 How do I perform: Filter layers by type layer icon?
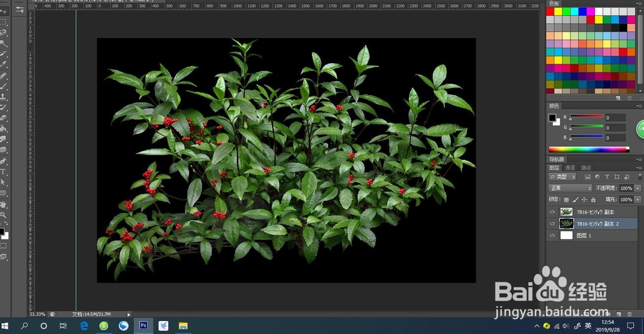(x=607, y=177)
